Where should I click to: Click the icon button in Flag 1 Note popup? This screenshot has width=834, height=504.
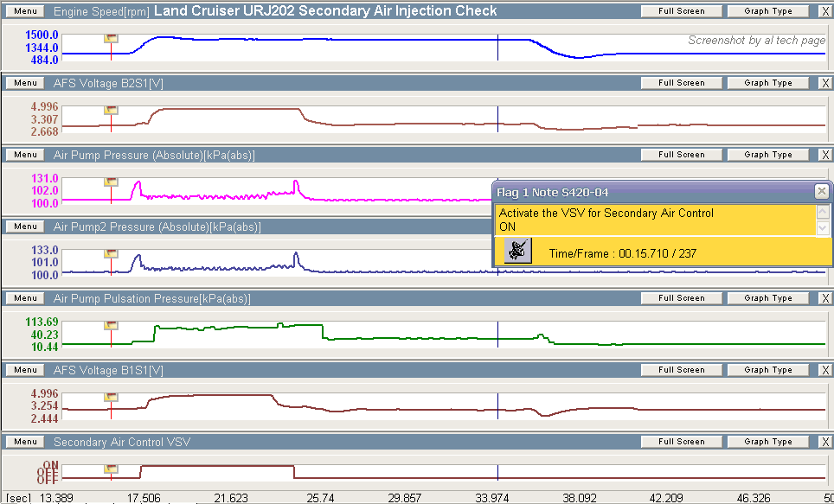(517, 251)
